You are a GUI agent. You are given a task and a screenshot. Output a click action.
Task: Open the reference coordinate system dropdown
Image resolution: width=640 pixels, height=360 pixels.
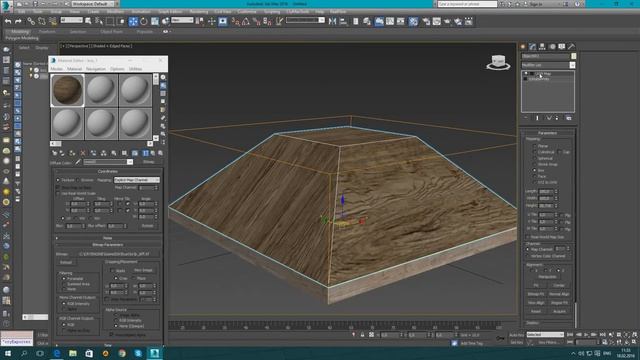coord(182,20)
